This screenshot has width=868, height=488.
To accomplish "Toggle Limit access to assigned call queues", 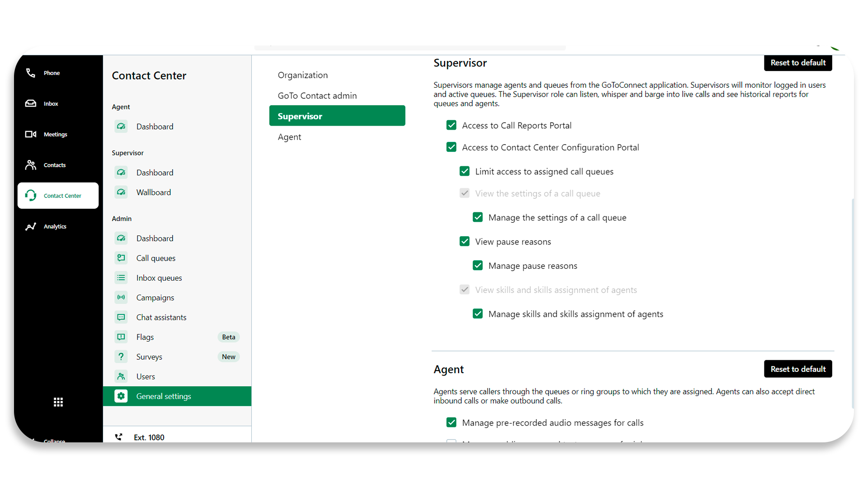I will (x=464, y=171).
